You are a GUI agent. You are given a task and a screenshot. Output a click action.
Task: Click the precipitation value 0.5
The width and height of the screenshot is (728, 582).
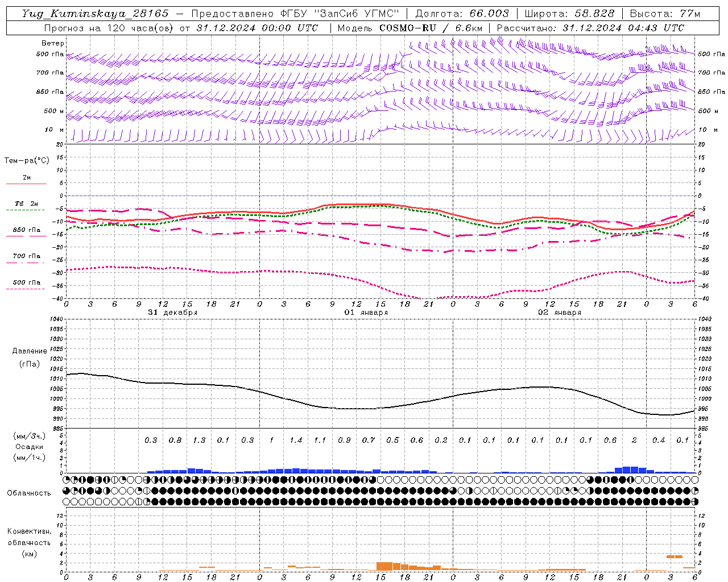click(x=392, y=440)
